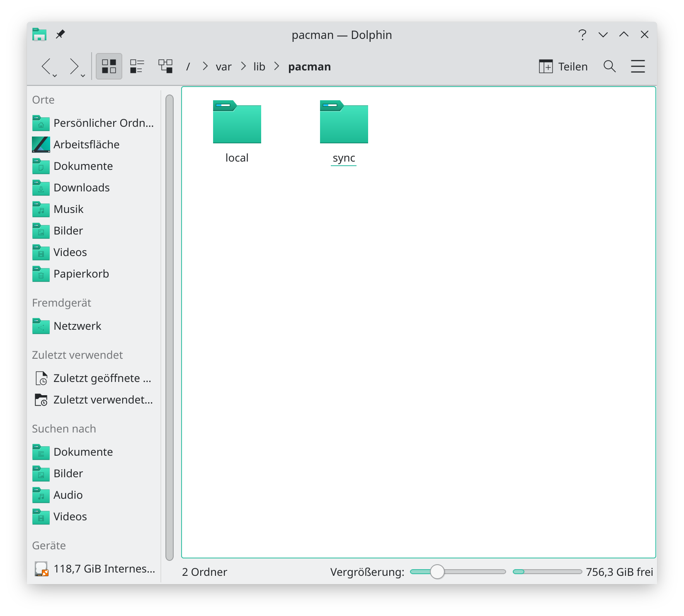
Task: Open forward history dropdown arrow
Action: 83,75
